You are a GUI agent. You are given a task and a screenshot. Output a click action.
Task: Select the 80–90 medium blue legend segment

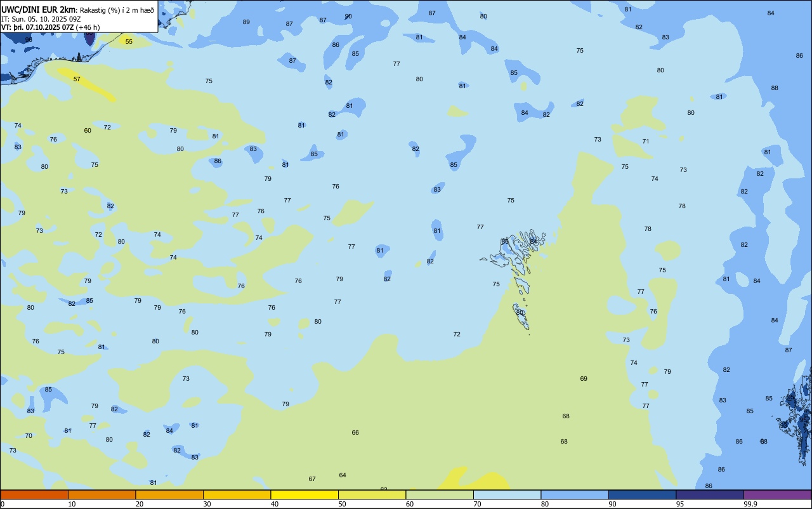tap(575, 494)
